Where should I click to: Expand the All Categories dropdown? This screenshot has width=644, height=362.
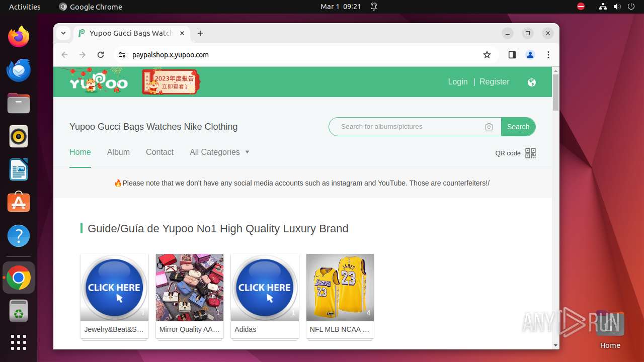219,152
